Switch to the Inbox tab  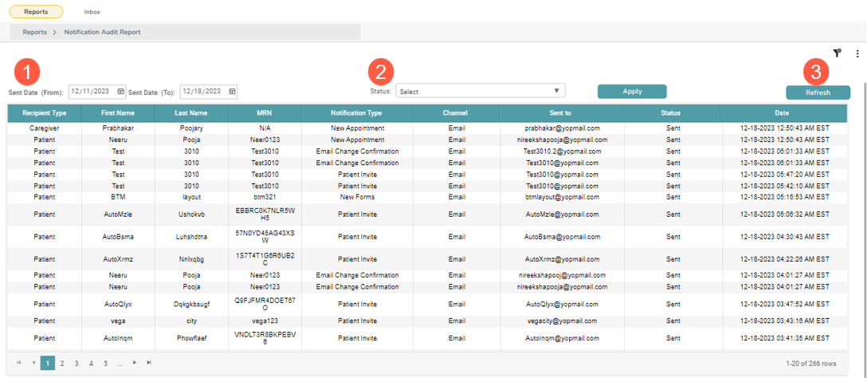[92, 12]
